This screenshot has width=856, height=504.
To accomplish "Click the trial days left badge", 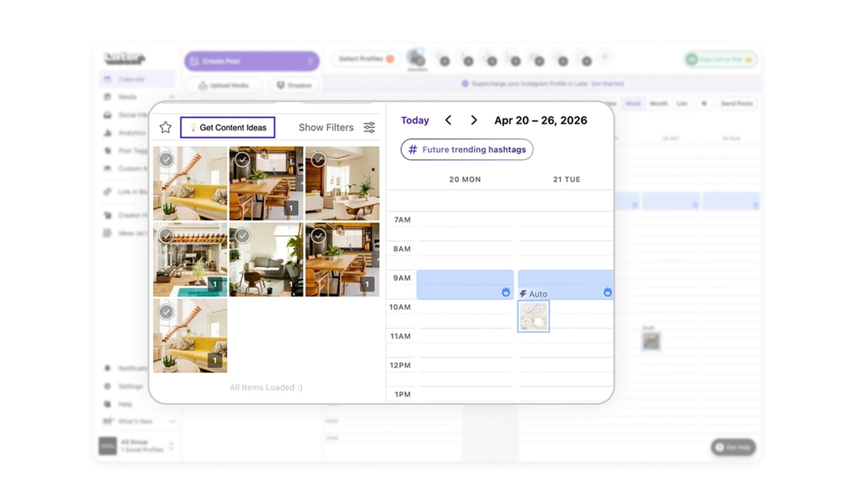I will point(720,59).
